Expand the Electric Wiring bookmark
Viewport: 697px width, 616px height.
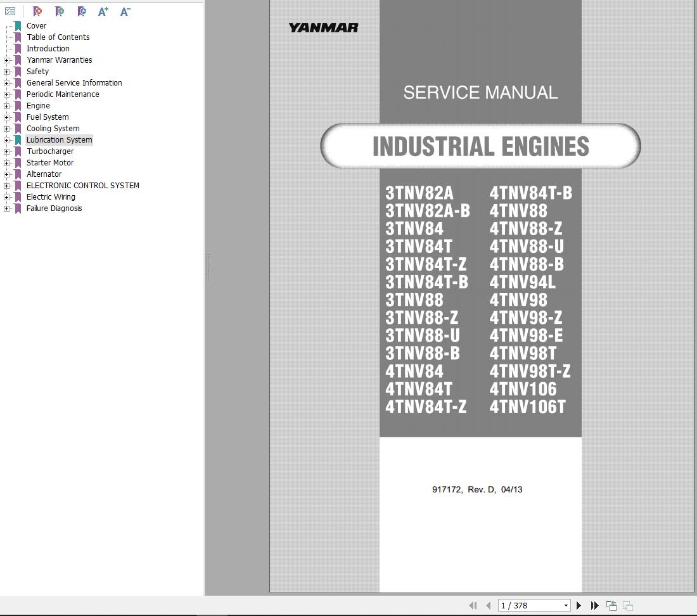coord(6,197)
